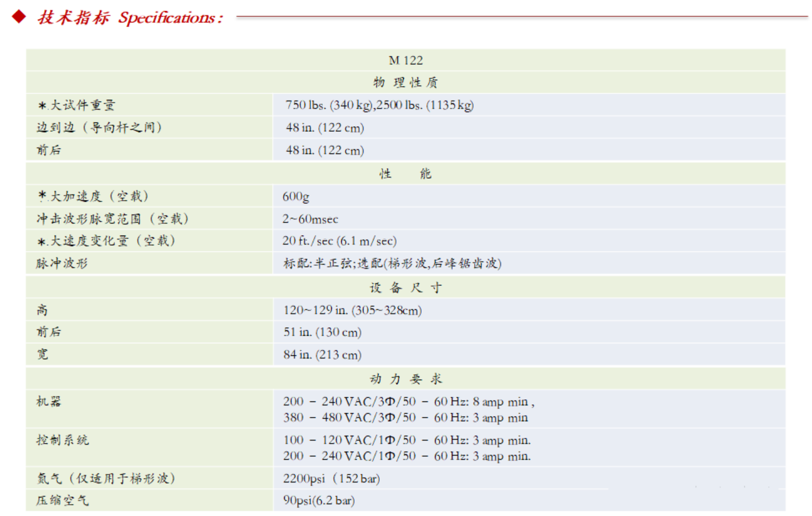This screenshot has height=516, width=812.
Task: Select 48 in. (122 cm) in 物理性质 前后 row
Action: tap(325, 150)
